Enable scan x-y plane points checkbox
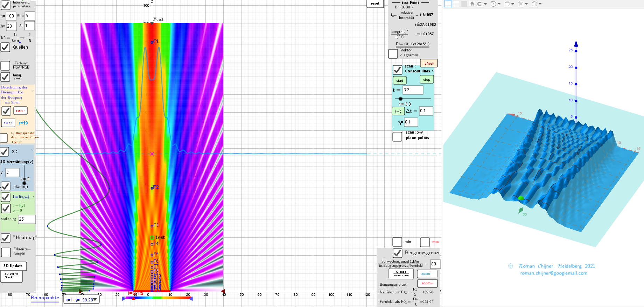Image resolution: width=644 pixels, height=307 pixels. point(397,136)
